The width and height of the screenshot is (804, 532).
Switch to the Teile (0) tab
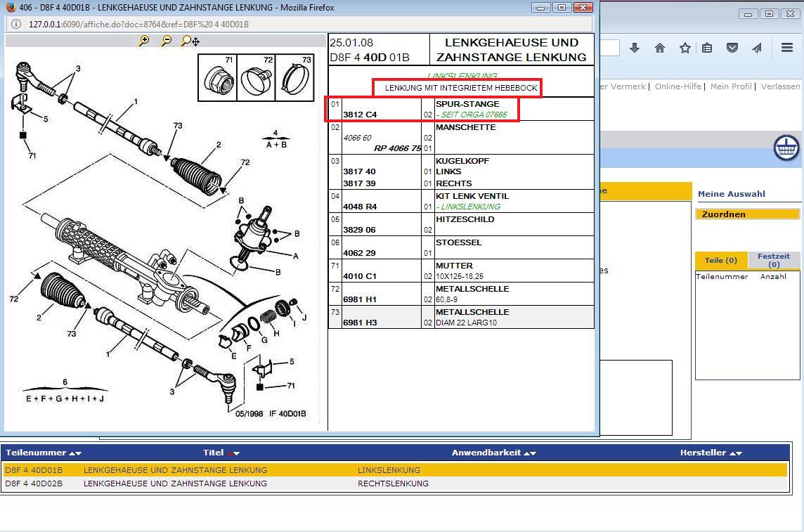coord(721,261)
